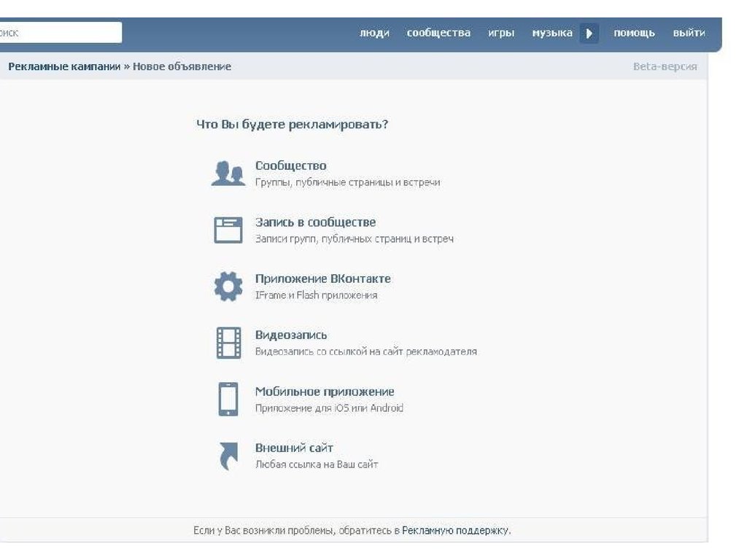Screen dimensions: 747x560
Task: Click the Приложение ВКонтакте gear icon
Action: 228,286
